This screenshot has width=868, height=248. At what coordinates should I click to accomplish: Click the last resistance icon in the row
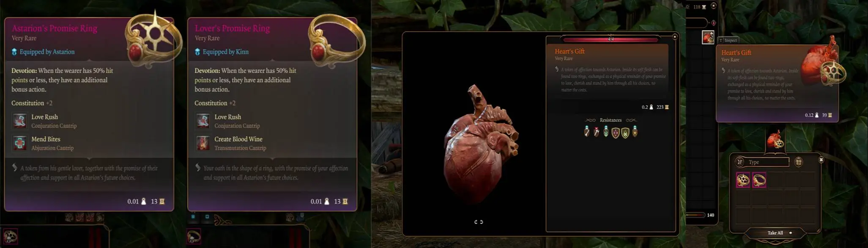635,132
